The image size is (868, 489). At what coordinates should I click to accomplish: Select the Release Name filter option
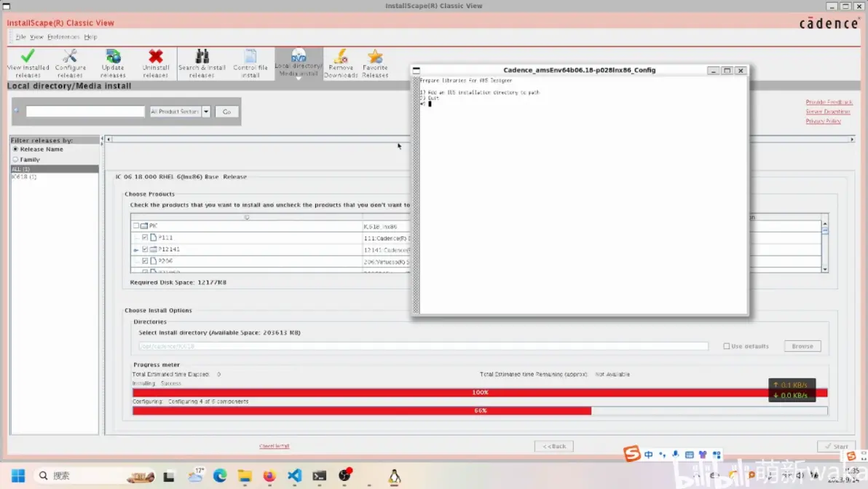(x=15, y=149)
